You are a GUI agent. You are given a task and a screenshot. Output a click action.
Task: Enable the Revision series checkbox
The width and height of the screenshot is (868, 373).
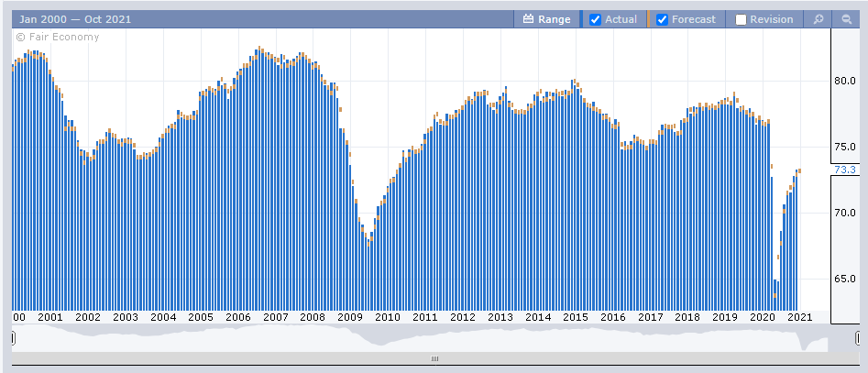point(741,20)
